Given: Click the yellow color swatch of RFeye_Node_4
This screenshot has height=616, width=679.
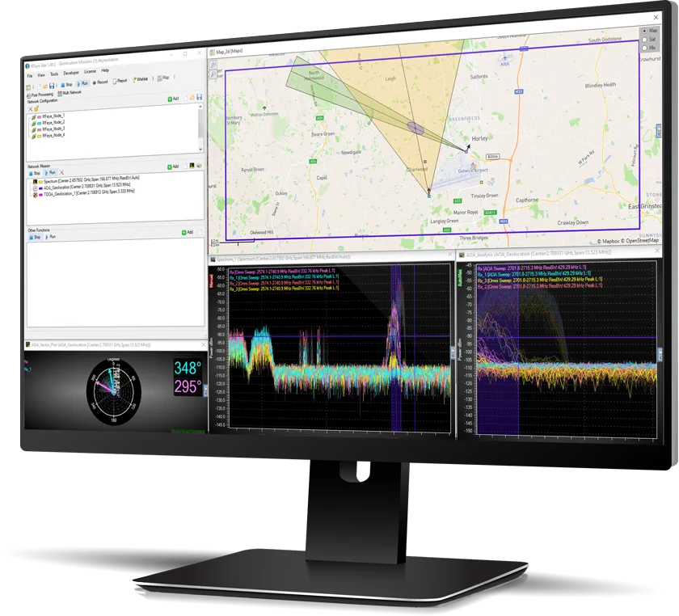Looking at the screenshot, I should [x=39, y=137].
